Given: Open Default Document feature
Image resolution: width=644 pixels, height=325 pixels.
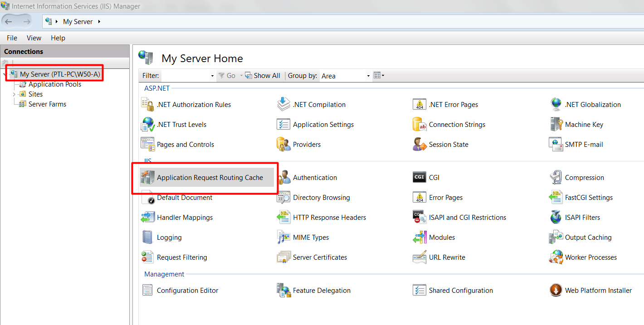Looking at the screenshot, I should (177, 198).
